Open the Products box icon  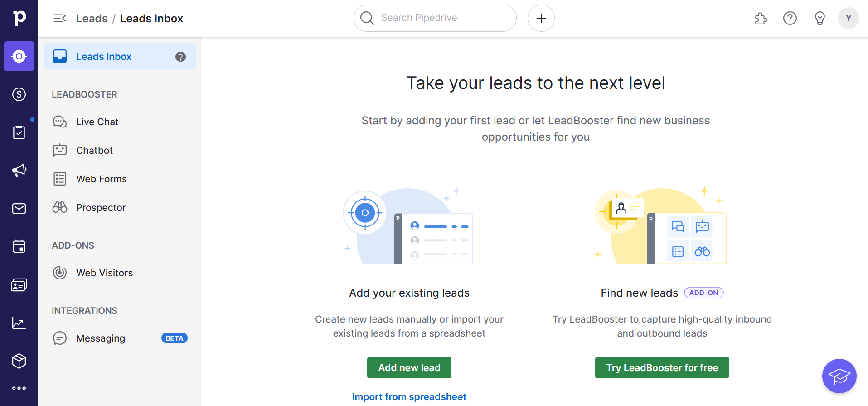tap(19, 361)
